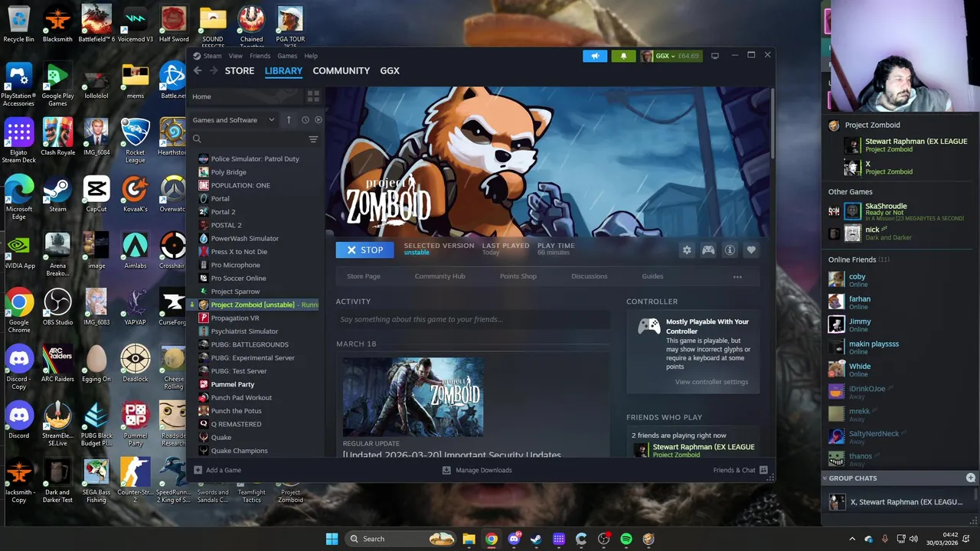The height and width of the screenshot is (551, 980).
Task: Open the X, Stewart Raphman group chat
Action: pyautogui.click(x=897, y=502)
